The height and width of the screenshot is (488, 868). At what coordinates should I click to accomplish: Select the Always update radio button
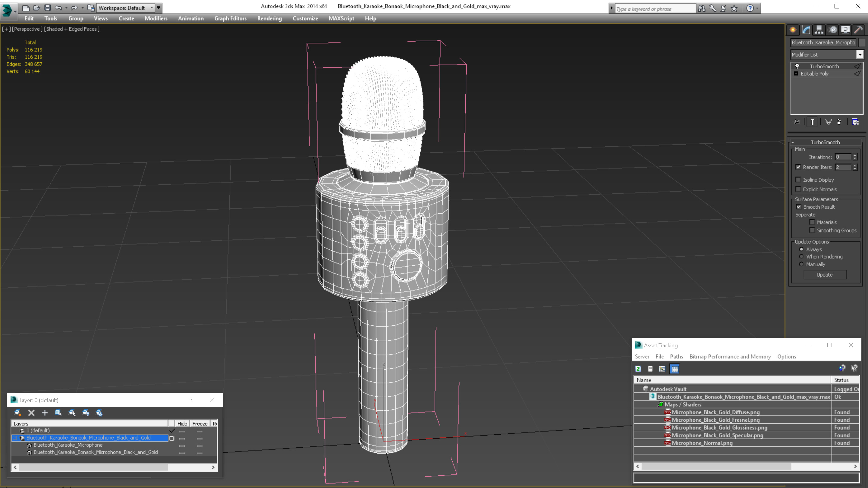click(x=801, y=249)
